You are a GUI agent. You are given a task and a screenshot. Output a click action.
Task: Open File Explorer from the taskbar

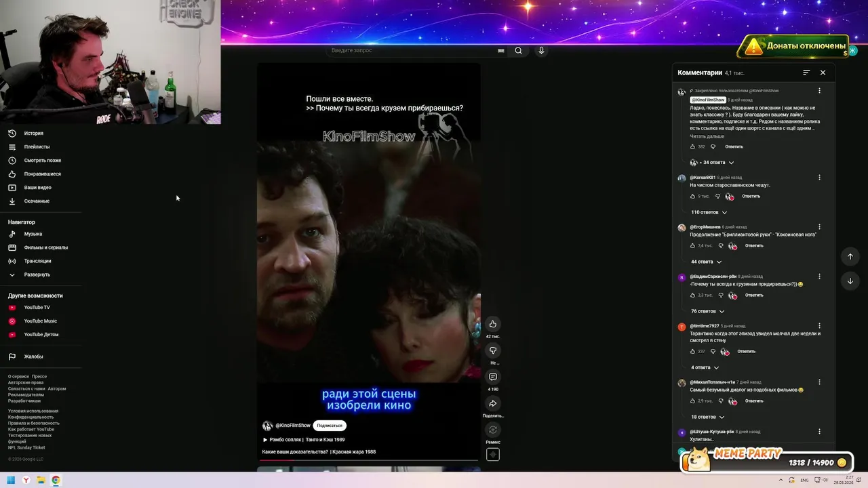tap(41, 481)
